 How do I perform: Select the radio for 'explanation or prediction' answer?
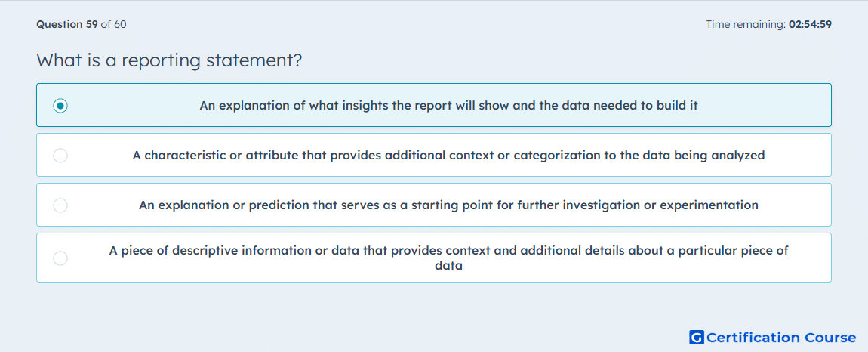(60, 205)
